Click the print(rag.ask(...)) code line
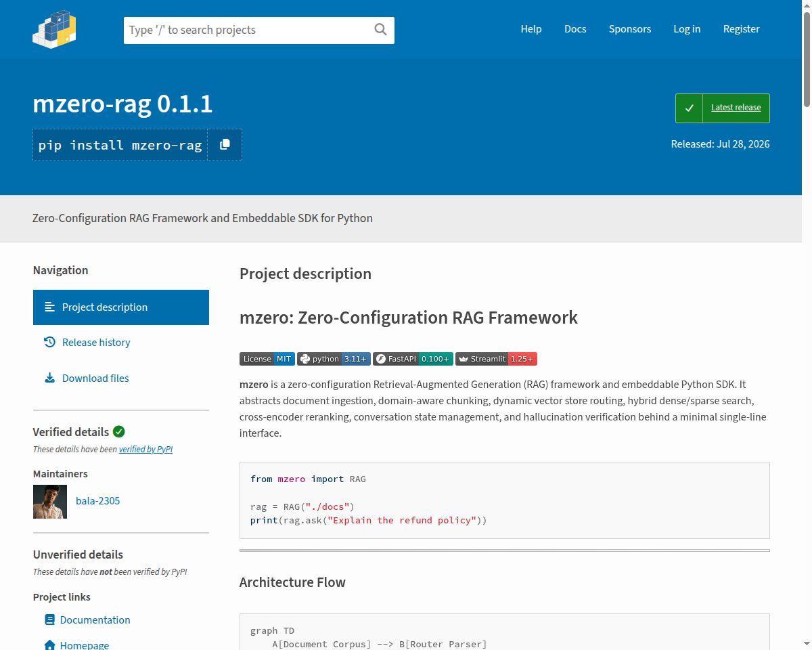Image resolution: width=812 pixels, height=650 pixels. coord(369,520)
